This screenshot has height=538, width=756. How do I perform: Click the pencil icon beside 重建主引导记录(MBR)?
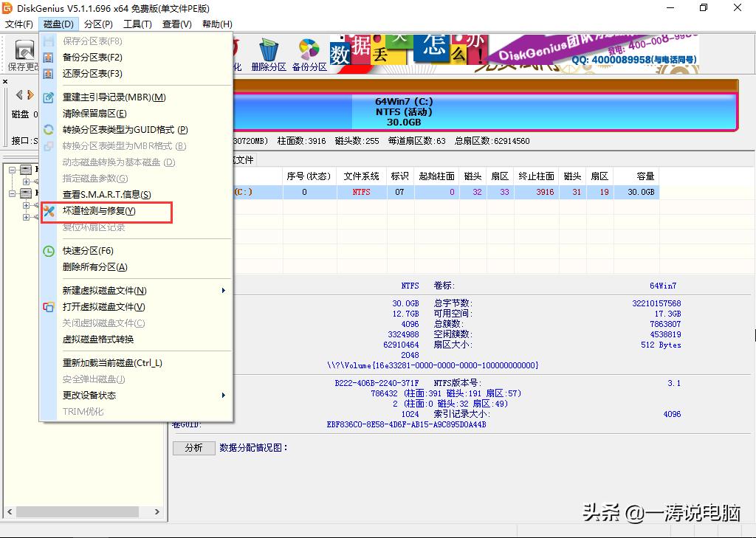pos(48,97)
